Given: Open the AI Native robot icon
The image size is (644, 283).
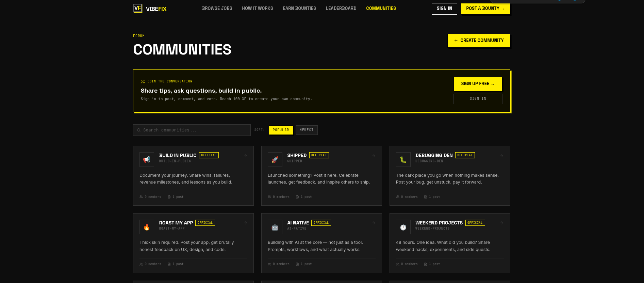Looking at the screenshot, I should [275, 227].
